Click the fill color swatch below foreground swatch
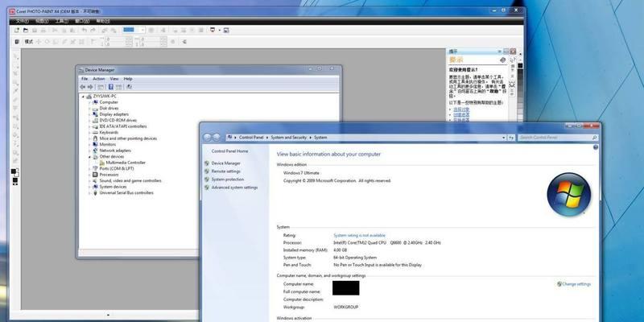 15,180
